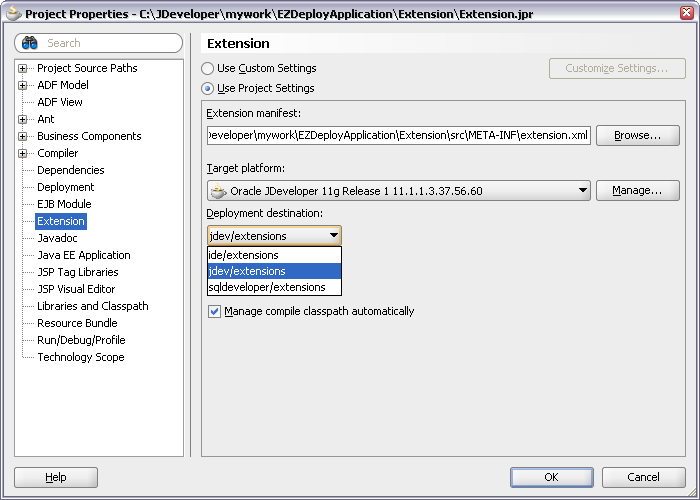Viewport: 700px width, 500px height.
Task: Expand the Business Components node
Action: pyautogui.click(x=23, y=136)
